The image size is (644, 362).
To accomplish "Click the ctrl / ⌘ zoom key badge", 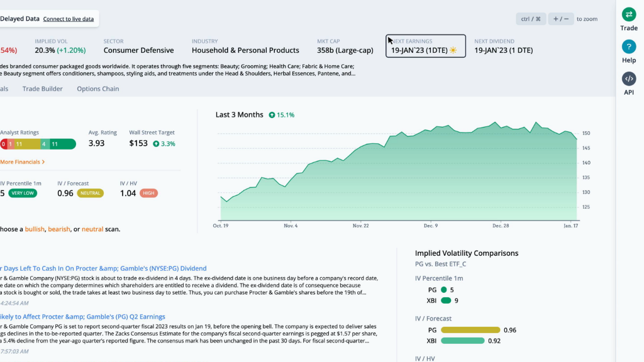I will 531,19.
